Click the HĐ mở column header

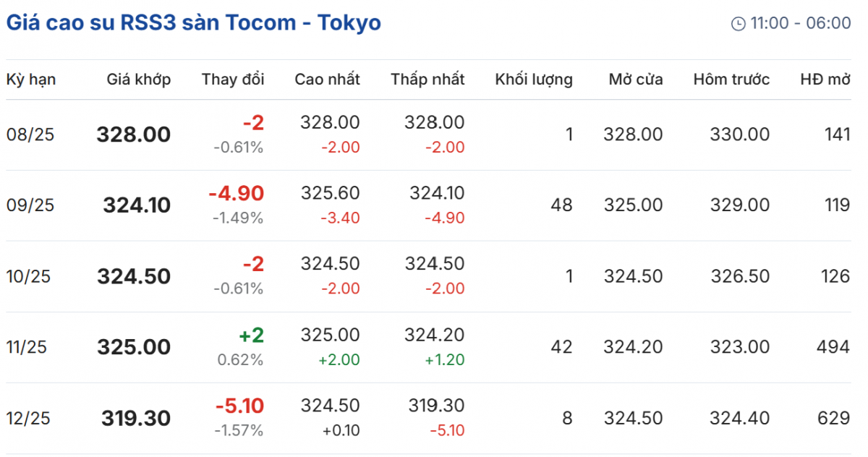click(x=825, y=80)
